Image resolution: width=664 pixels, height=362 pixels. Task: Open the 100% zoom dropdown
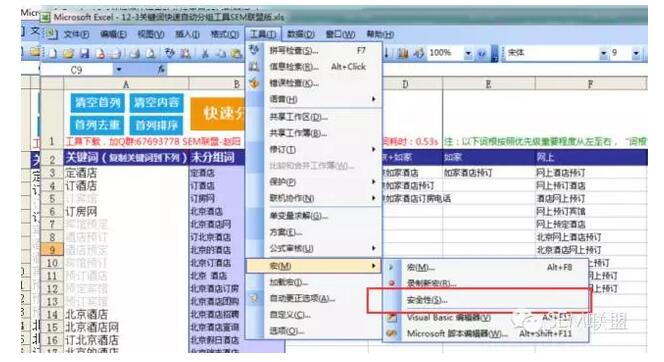468,53
